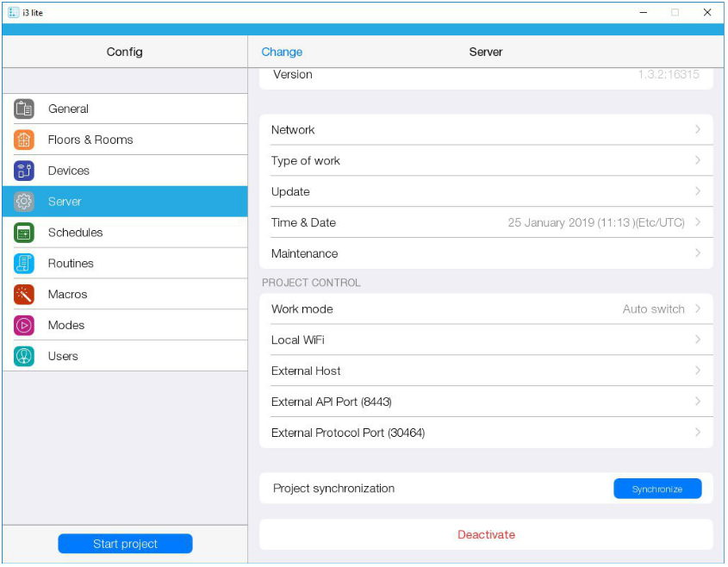Image resolution: width=728 pixels, height=567 pixels.
Task: Click the green Schedules calendar icon
Action: pos(24,233)
